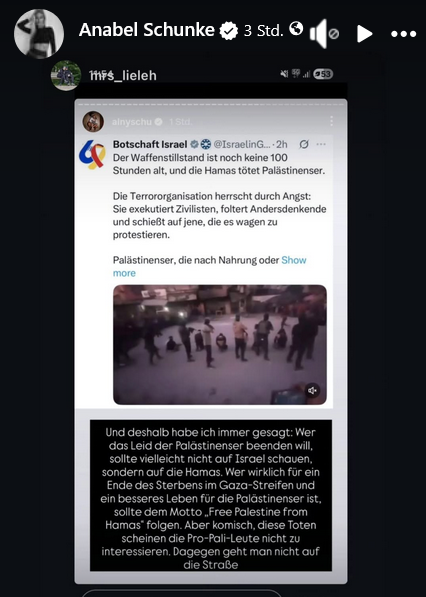Open Anabel Schunke's profile picture
This screenshot has width=426, height=597.
coord(39,34)
